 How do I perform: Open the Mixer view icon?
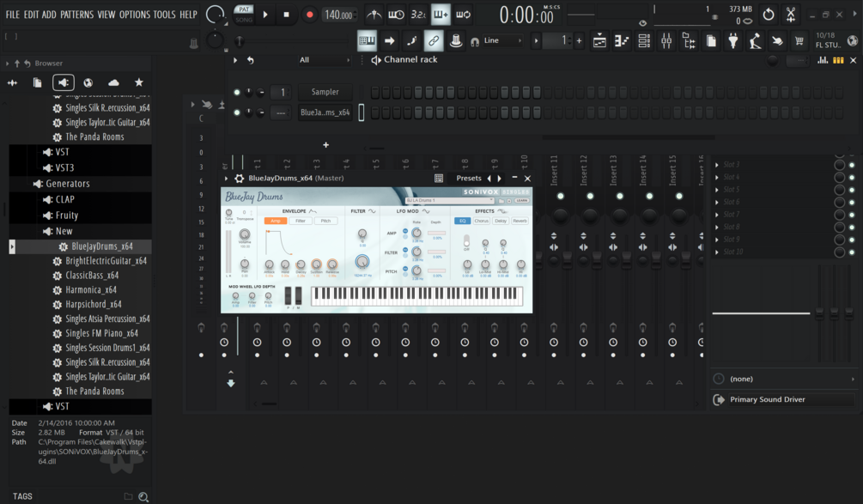coord(666,40)
